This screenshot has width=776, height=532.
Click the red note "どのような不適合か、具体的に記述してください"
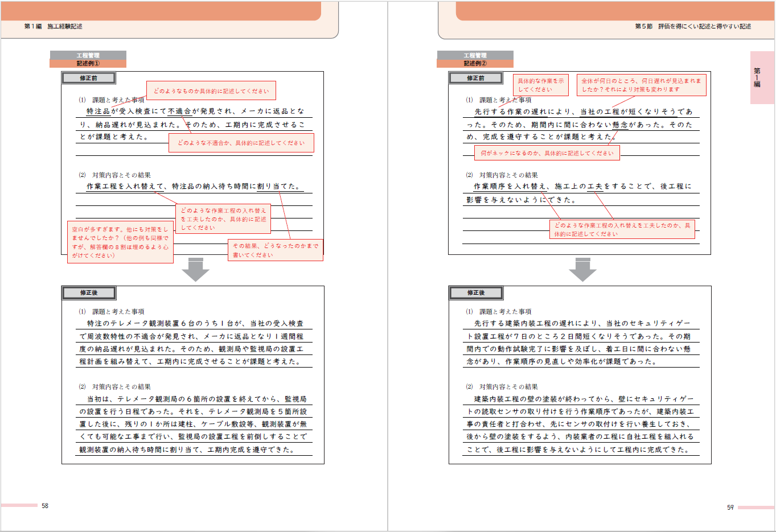click(241, 143)
